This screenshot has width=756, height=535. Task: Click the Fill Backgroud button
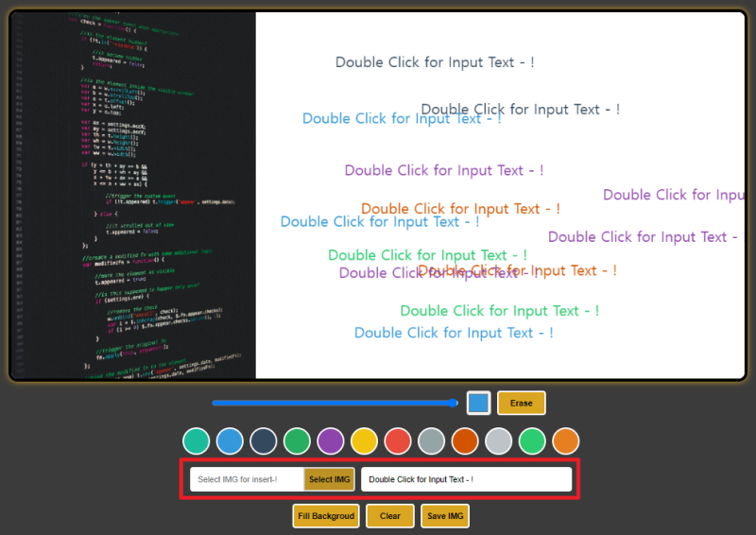point(326,516)
